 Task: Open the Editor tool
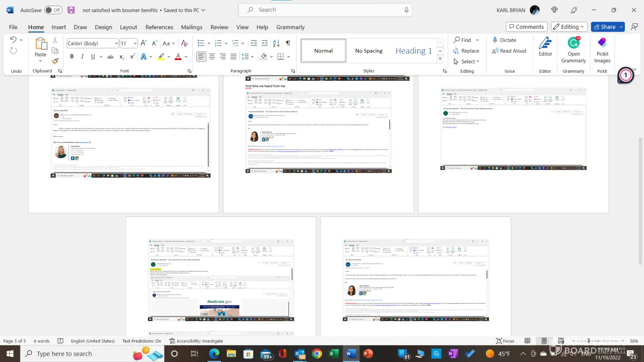point(545,47)
